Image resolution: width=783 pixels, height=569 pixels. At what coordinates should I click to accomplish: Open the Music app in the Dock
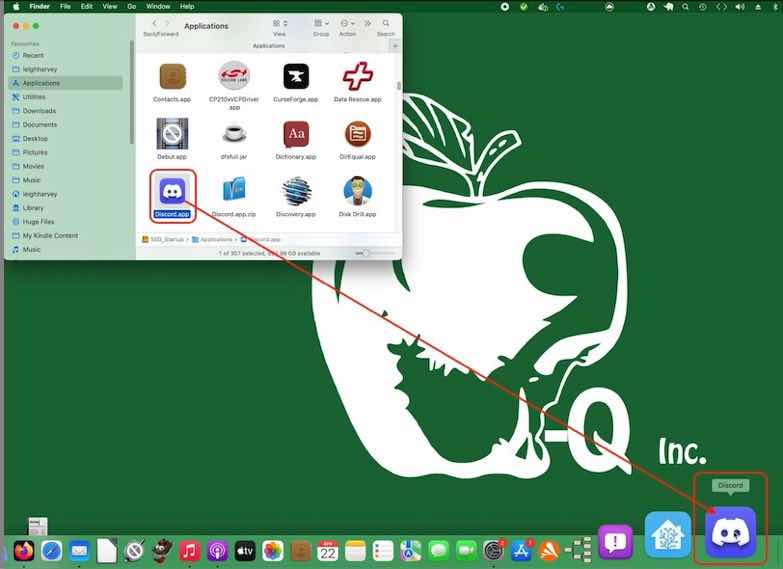tap(190, 551)
